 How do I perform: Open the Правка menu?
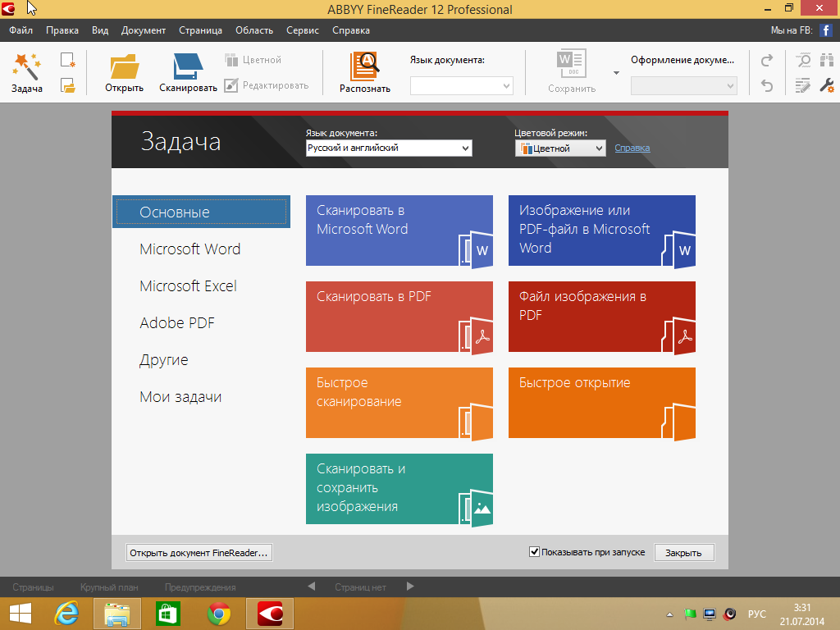(62, 30)
